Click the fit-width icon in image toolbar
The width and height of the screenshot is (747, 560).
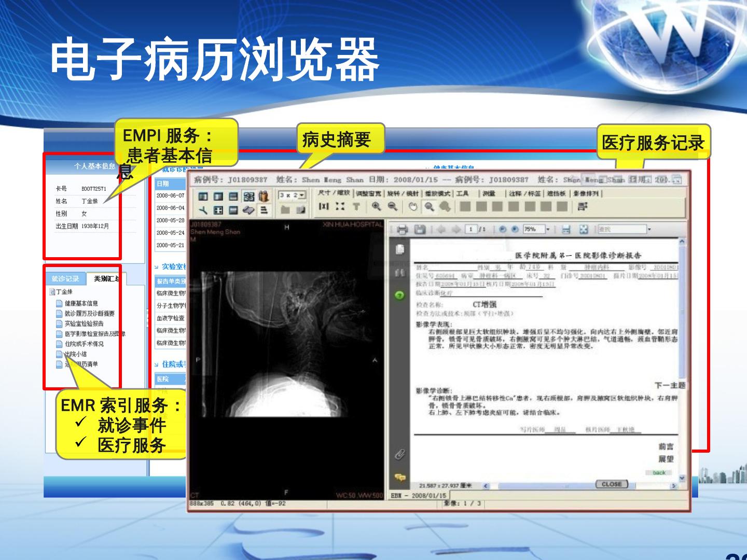324,206
